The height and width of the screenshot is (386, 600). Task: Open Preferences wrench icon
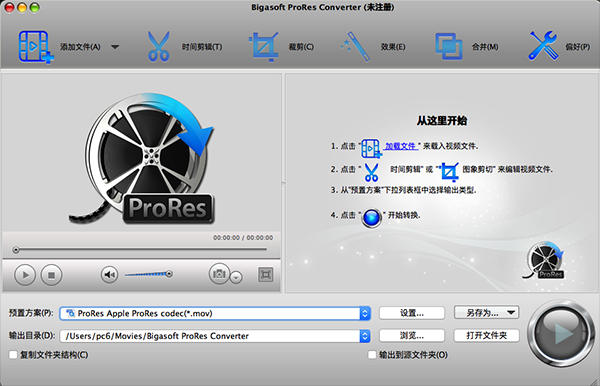[543, 46]
